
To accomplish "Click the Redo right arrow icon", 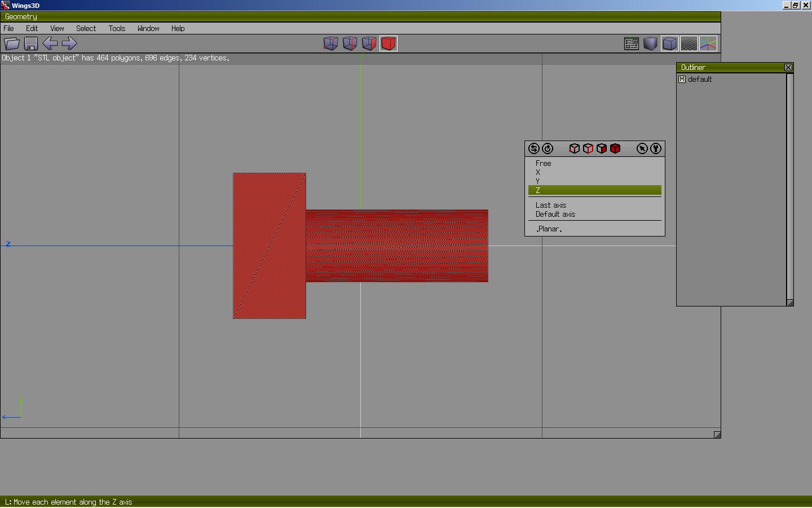I will click(x=69, y=43).
